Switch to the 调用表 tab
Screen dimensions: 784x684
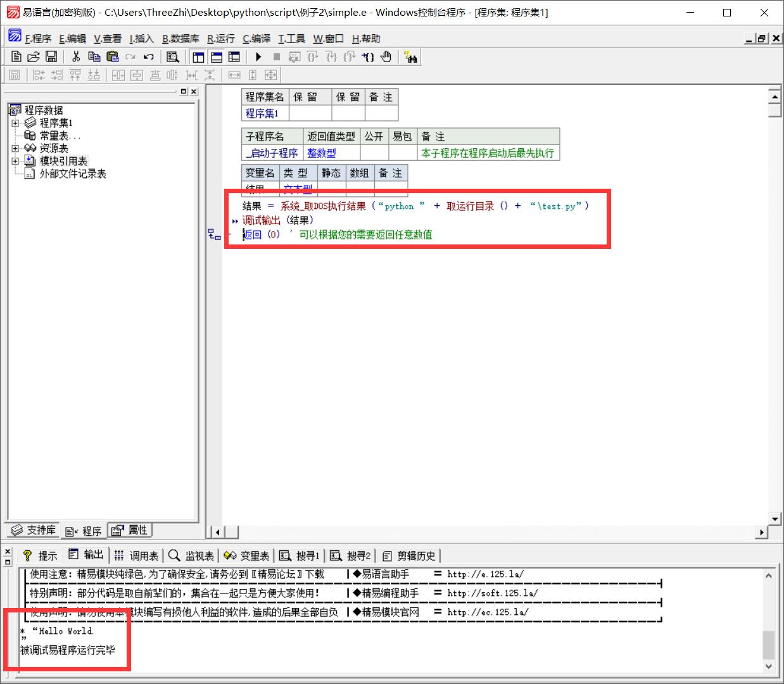coord(137,555)
